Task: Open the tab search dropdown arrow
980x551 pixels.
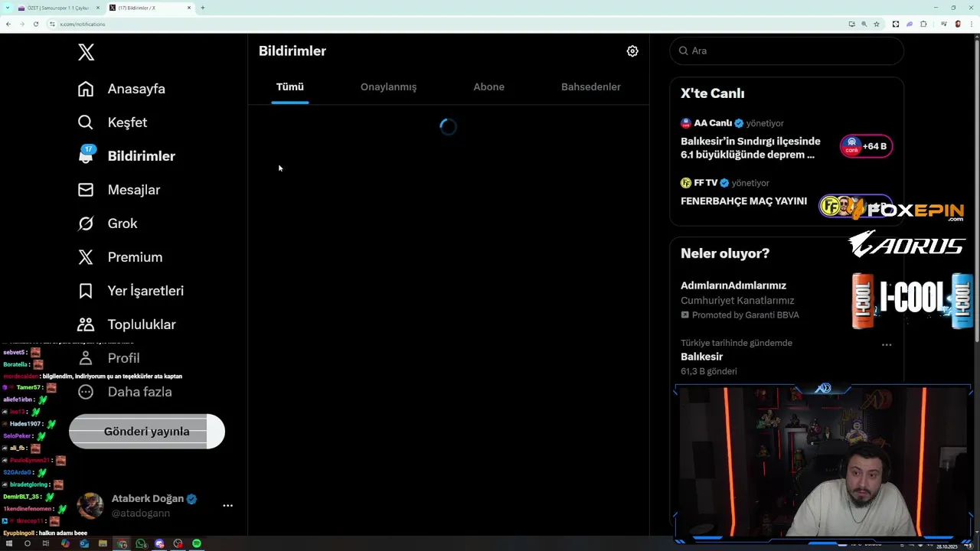Action: 8,8
